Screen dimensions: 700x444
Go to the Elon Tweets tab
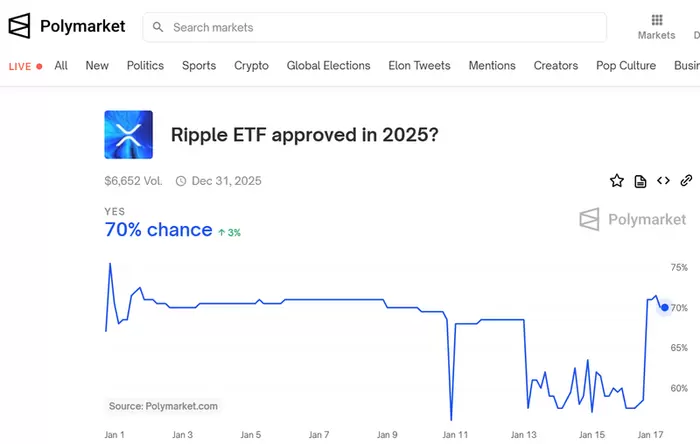click(x=419, y=66)
